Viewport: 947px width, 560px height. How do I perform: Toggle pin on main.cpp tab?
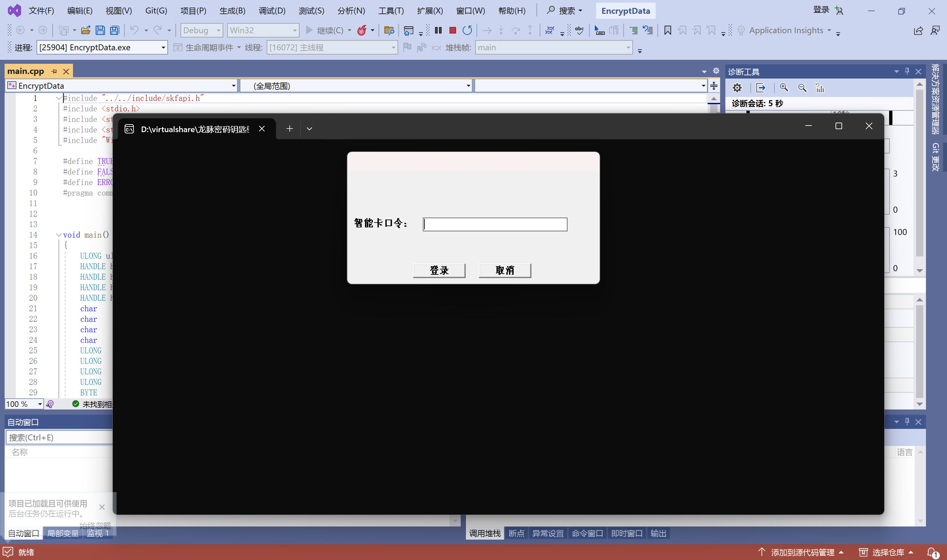(x=54, y=71)
